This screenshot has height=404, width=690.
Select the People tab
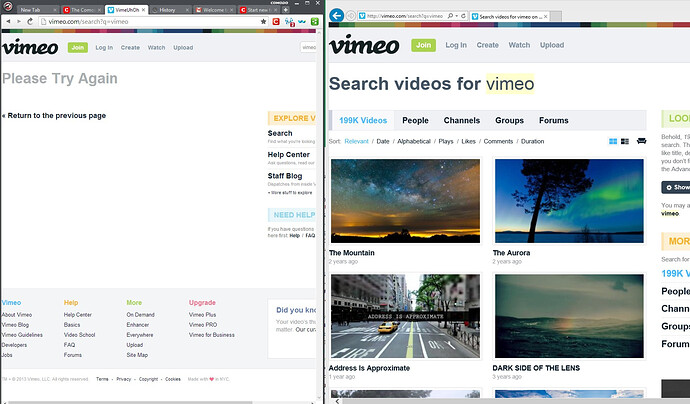tap(415, 120)
